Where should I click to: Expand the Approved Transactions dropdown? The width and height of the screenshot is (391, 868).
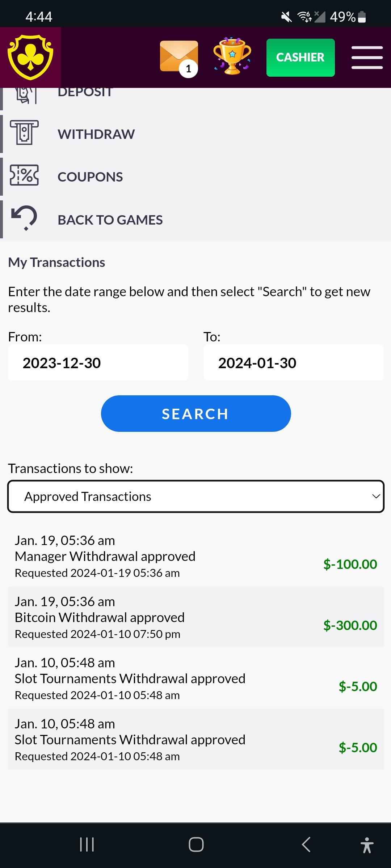(x=195, y=497)
